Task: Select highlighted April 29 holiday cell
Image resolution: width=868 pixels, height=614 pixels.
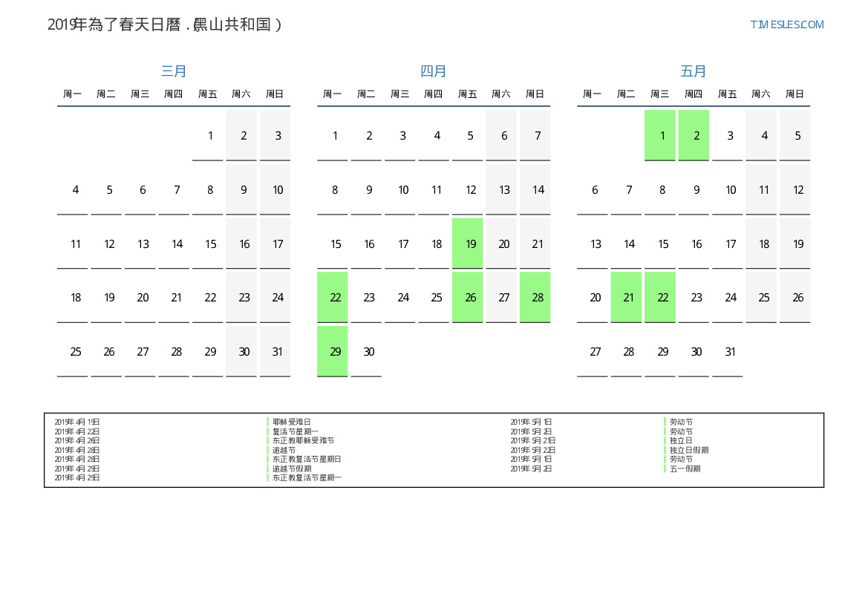Action: 333,352
